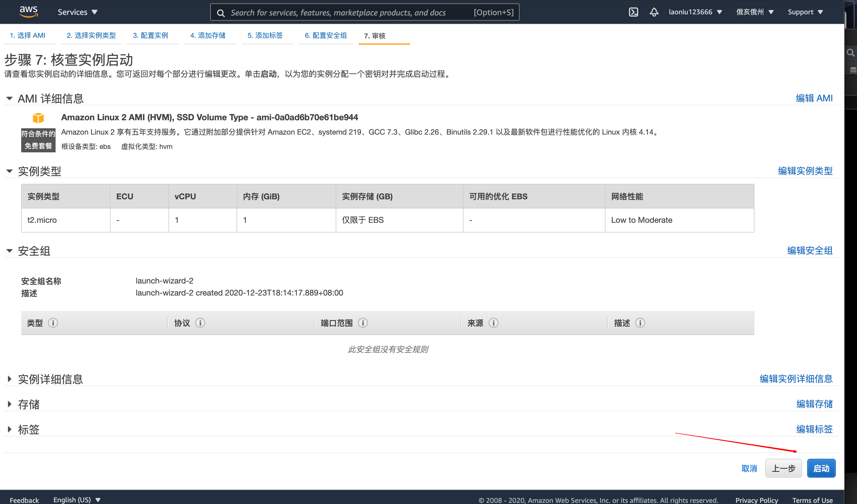Expand the 存储 section
Screen dimensions: 857x504
(9, 404)
